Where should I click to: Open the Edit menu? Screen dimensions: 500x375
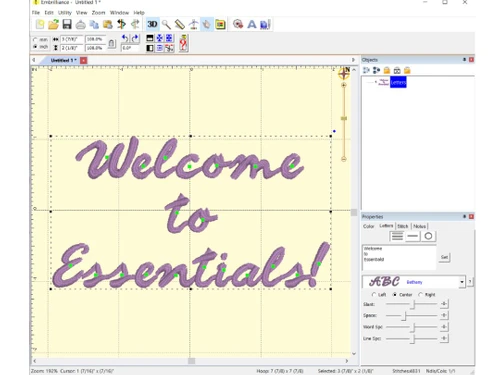[x=49, y=13]
